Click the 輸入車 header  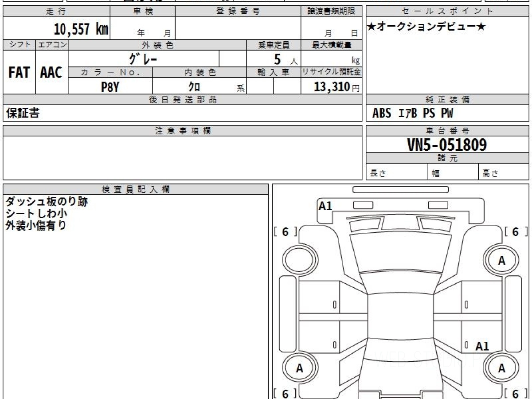tap(274, 72)
